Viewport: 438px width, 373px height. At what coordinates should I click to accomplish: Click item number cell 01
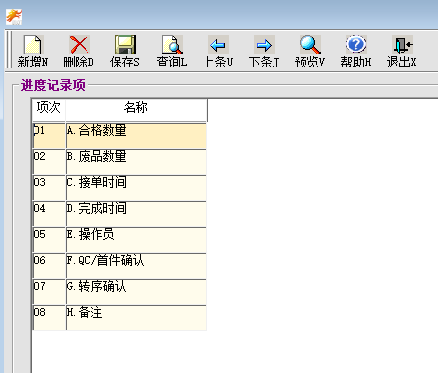click(x=49, y=136)
